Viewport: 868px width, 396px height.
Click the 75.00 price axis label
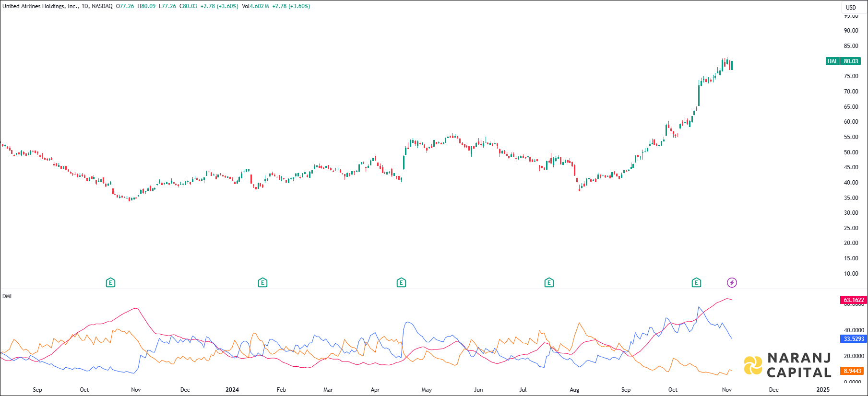tap(851, 76)
